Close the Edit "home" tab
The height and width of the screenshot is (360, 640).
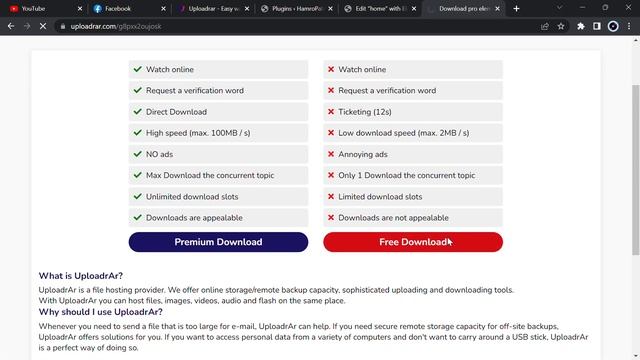click(x=414, y=9)
